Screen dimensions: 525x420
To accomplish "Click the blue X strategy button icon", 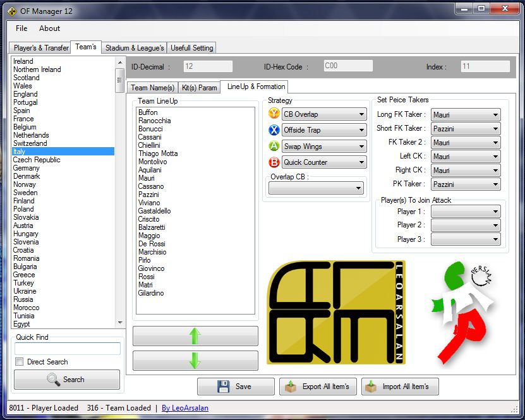I will point(274,130).
